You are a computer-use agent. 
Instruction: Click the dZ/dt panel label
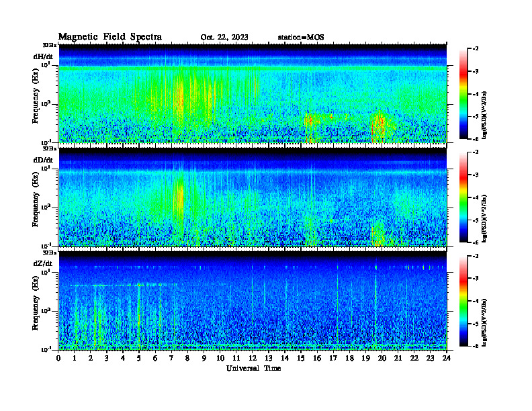point(43,263)
